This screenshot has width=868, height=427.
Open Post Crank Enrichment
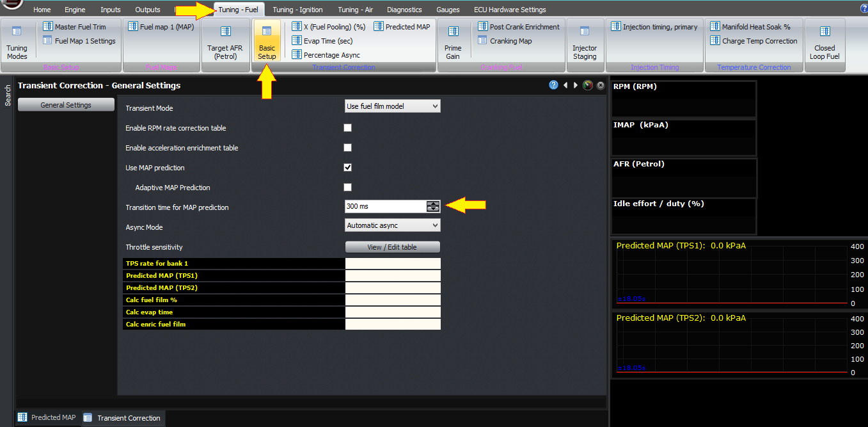pos(519,27)
